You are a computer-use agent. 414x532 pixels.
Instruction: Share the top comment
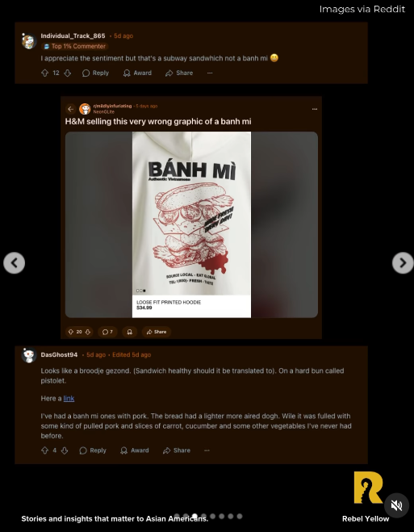tap(179, 73)
